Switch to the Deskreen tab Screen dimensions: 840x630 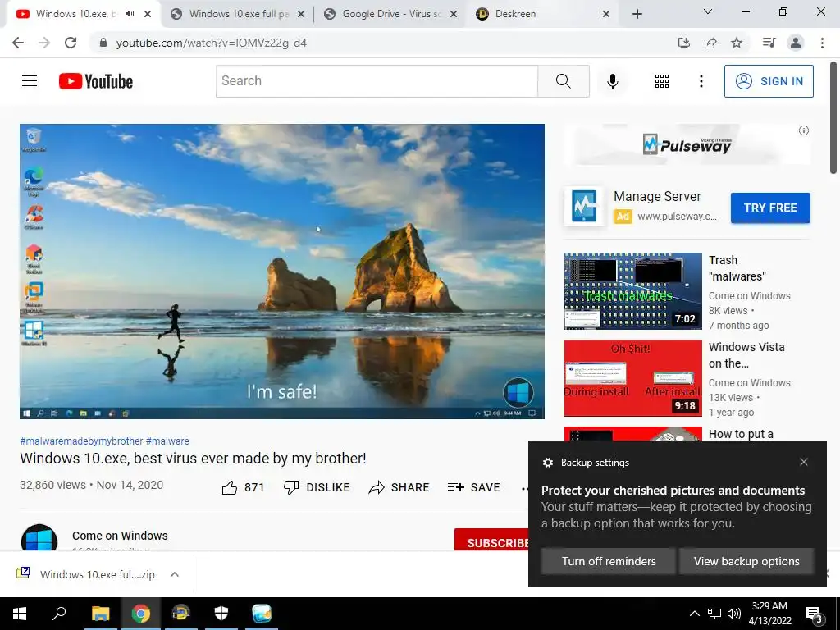[536, 14]
